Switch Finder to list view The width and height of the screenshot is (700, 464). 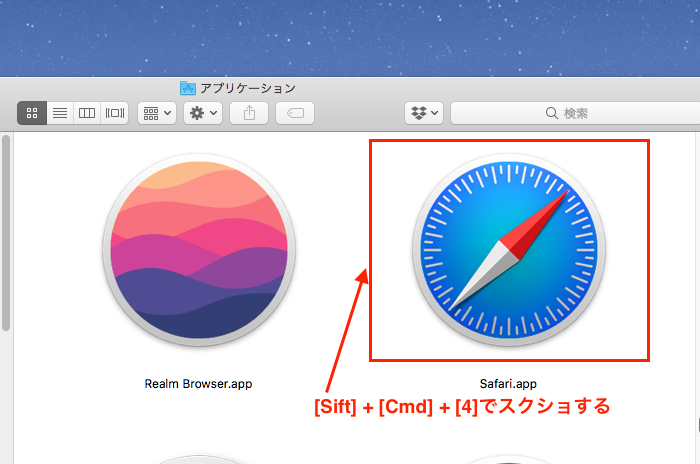click(60, 113)
